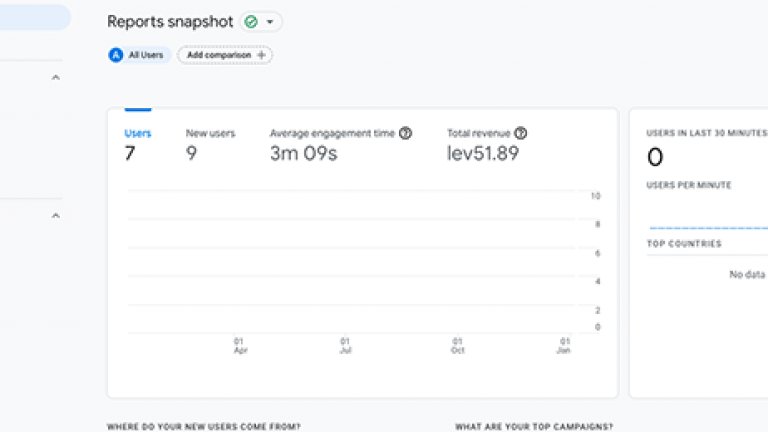
Task: Click the Reports snapshot title
Action: pyautogui.click(x=170, y=21)
